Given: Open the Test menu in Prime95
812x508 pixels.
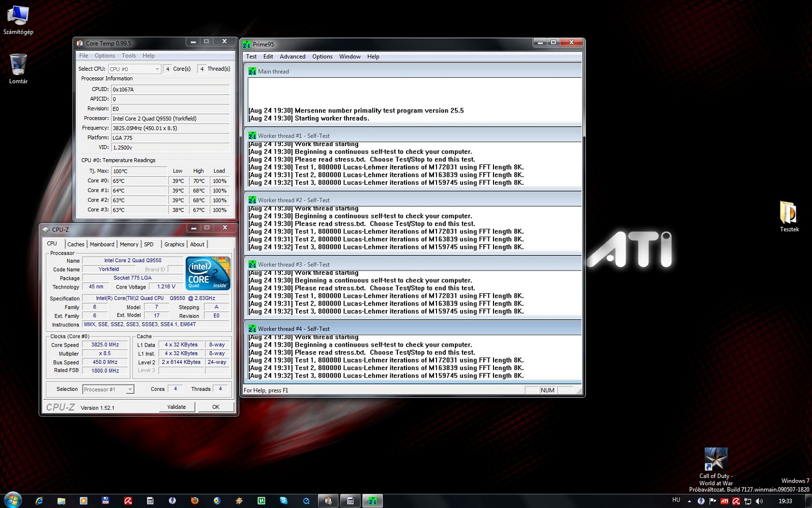Looking at the screenshot, I should point(251,57).
